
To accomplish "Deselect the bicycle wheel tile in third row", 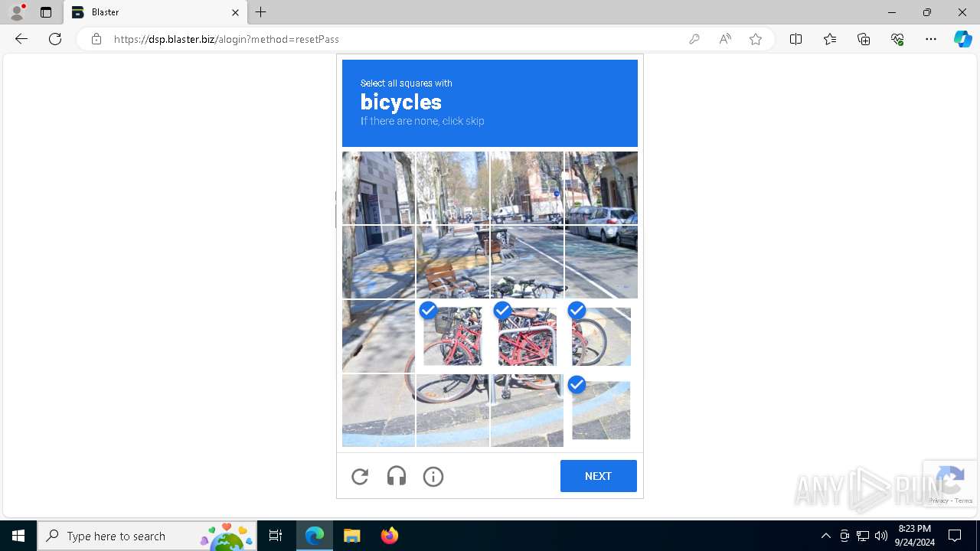I will [601, 336].
